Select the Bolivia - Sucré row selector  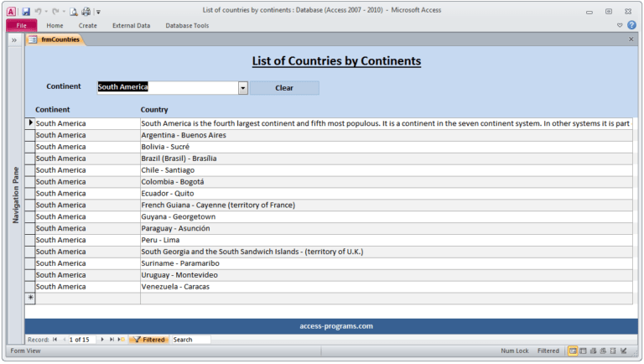pyautogui.click(x=30, y=147)
